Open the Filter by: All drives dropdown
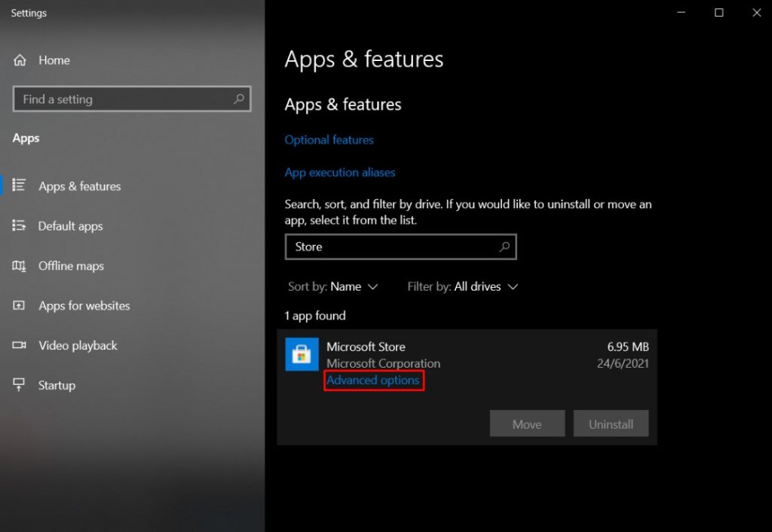 coord(463,286)
